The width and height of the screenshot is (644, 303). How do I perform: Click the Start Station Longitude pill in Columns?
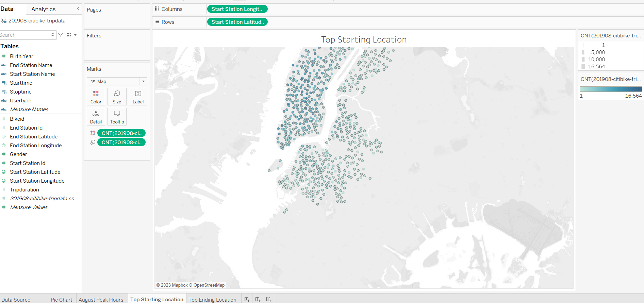237,9
